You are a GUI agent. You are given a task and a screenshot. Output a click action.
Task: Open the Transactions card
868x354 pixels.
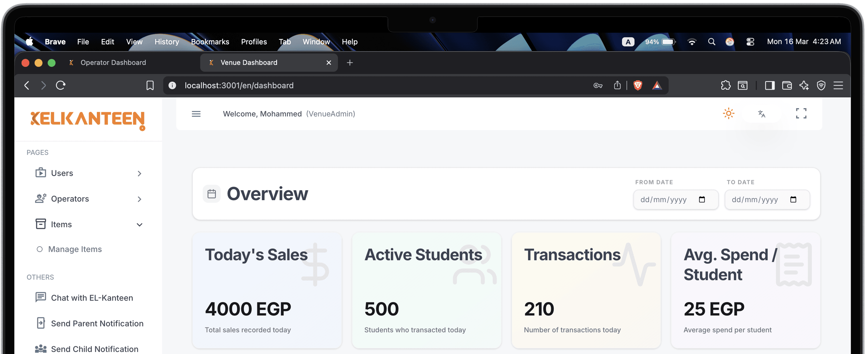tap(586, 290)
